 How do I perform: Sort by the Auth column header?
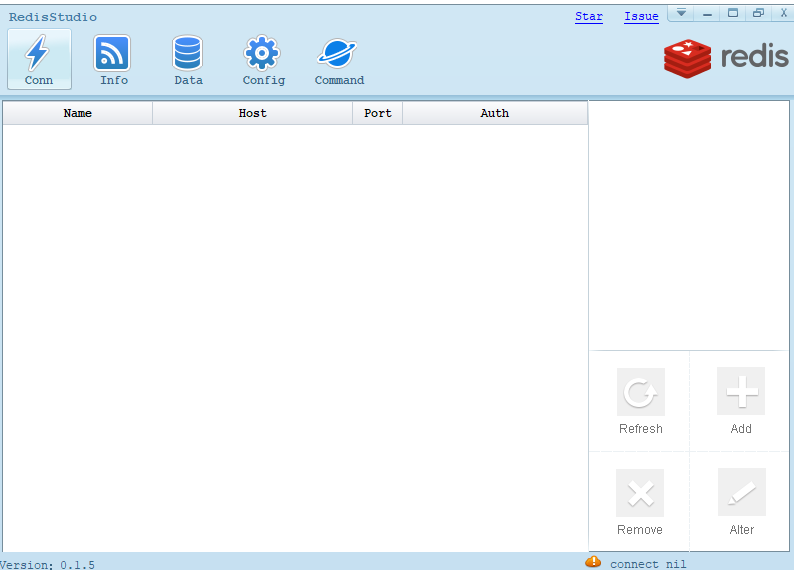pyautogui.click(x=495, y=113)
